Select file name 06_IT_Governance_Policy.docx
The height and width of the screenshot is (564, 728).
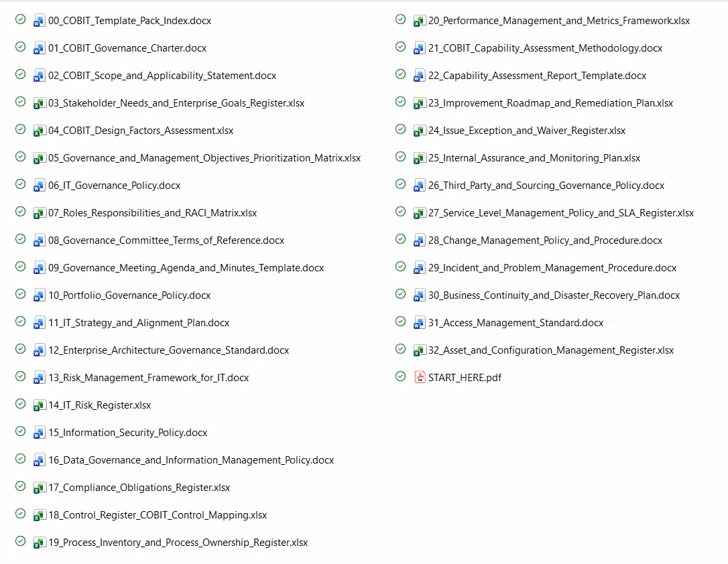[x=114, y=186]
